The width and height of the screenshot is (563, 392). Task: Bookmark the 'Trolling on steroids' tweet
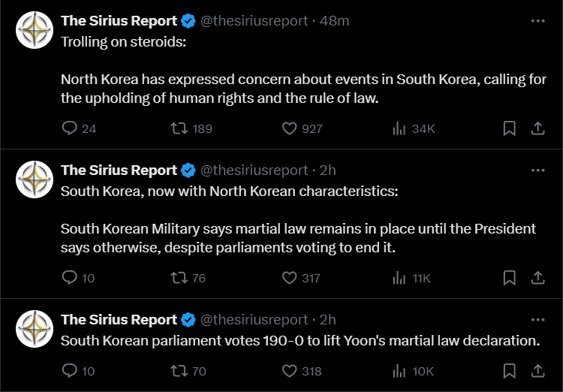tap(510, 128)
